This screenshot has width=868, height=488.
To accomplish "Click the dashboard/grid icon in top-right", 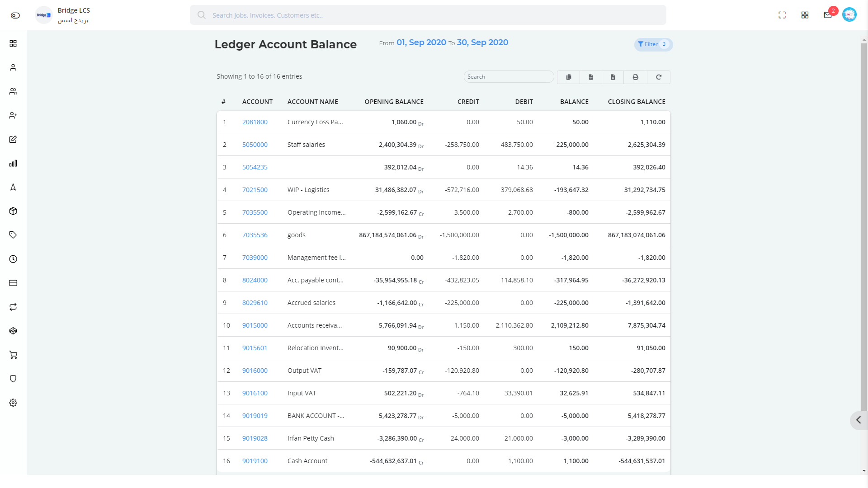I will 804,15.
